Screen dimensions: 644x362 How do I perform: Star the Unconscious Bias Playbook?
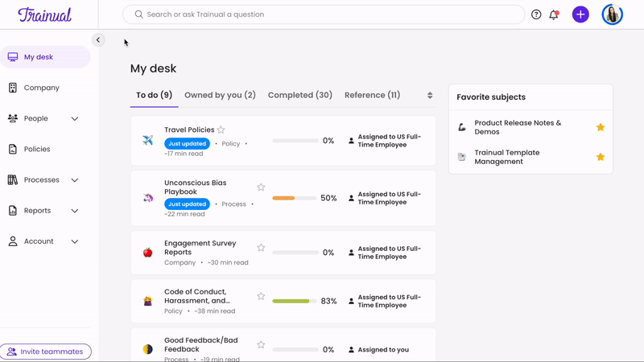tap(261, 187)
